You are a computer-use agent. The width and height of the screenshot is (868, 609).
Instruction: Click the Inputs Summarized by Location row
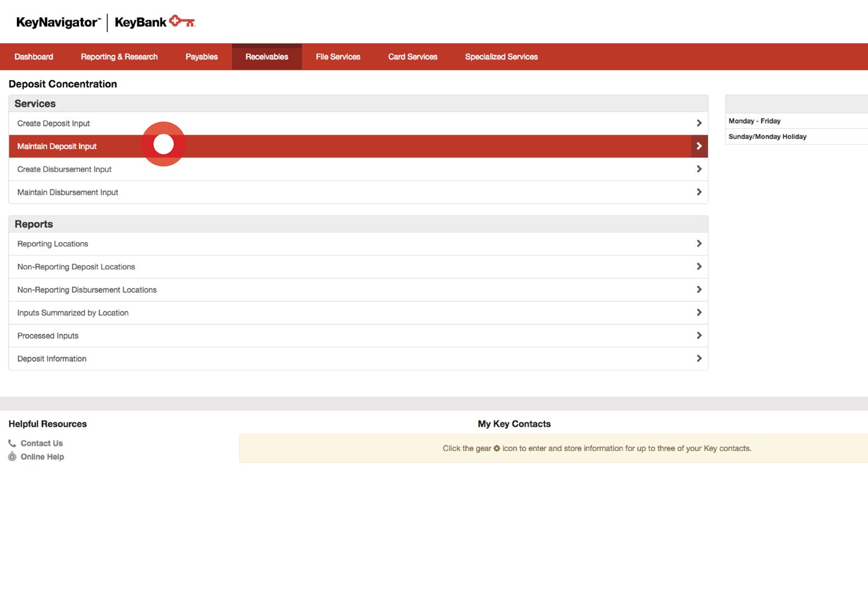point(73,312)
